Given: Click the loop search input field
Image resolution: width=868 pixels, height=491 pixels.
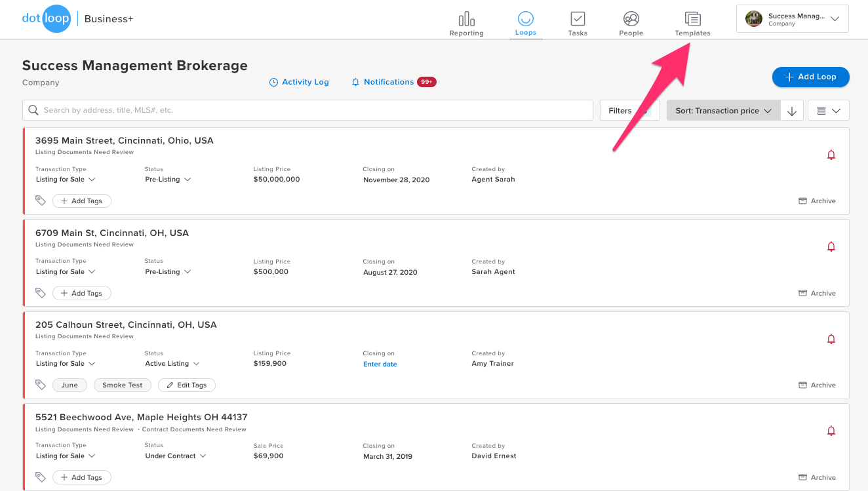Looking at the screenshot, I should coord(308,110).
